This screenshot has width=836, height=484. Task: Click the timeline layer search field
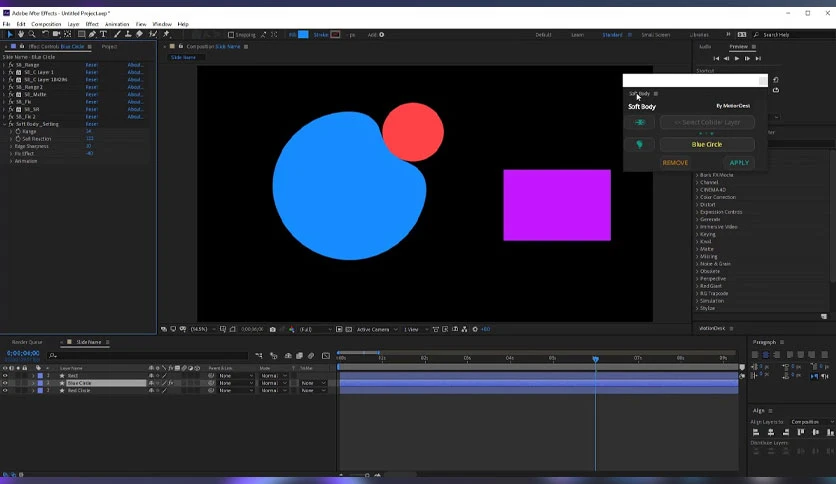(x=148, y=356)
